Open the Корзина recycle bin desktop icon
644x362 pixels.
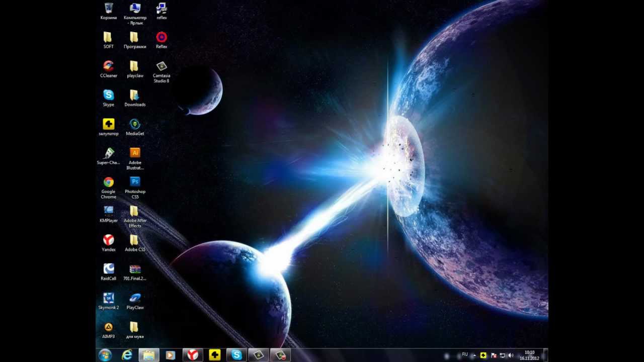(x=109, y=11)
